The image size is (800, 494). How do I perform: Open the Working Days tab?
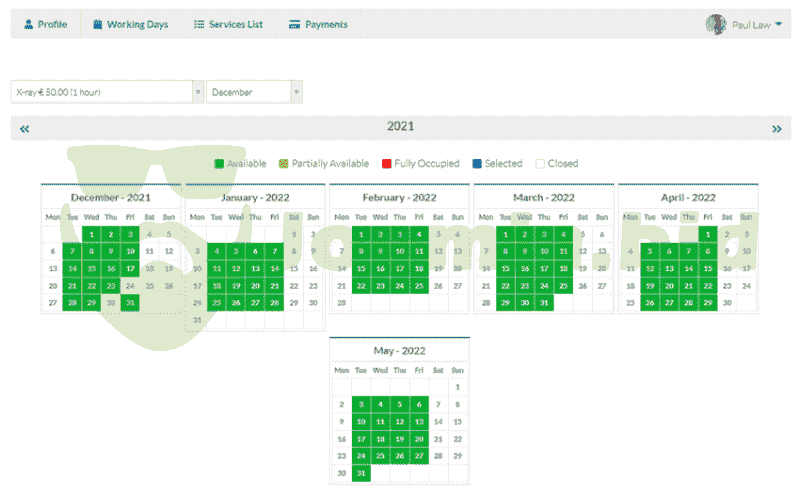[130, 24]
